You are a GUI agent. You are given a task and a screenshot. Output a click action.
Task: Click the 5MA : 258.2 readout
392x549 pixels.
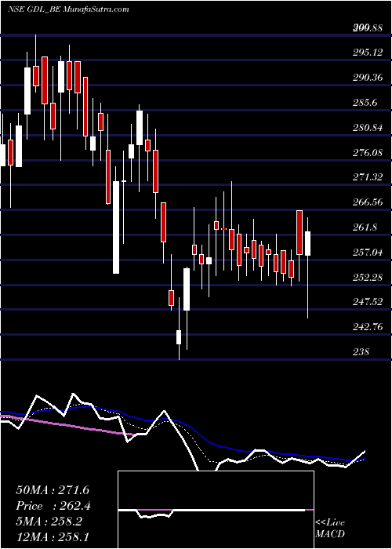[x=49, y=522]
